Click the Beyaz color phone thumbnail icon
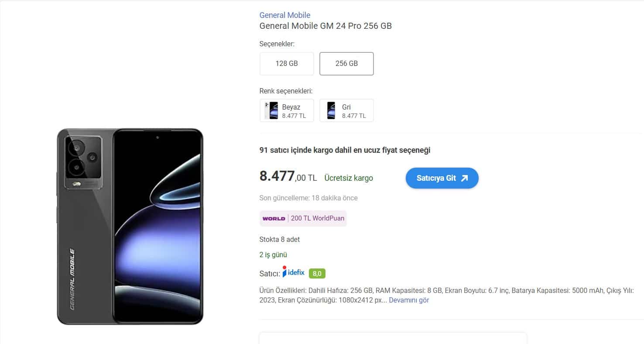This screenshot has width=644, height=344. pos(271,110)
